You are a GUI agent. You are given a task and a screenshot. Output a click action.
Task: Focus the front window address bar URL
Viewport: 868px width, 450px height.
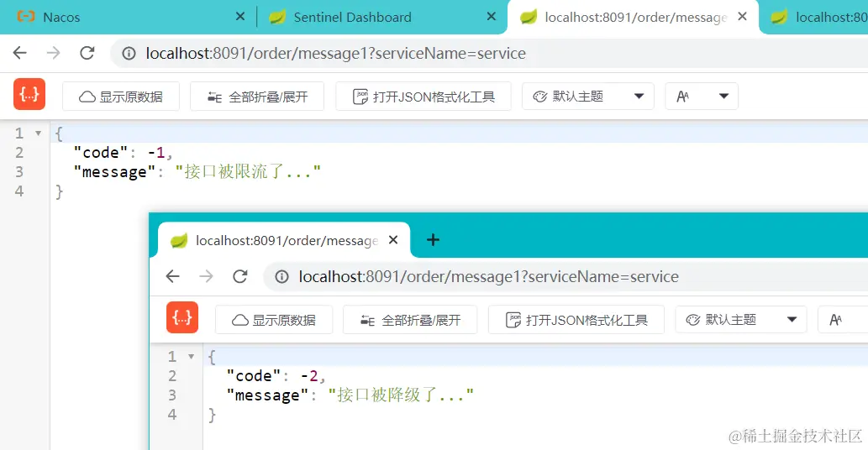click(x=488, y=276)
